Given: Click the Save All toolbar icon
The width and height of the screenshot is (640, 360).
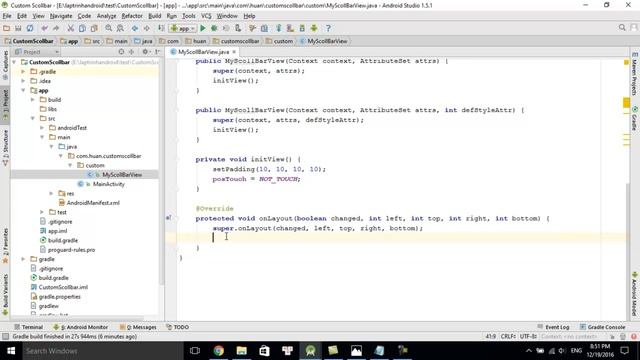Looking at the screenshot, I should [x=18, y=28].
